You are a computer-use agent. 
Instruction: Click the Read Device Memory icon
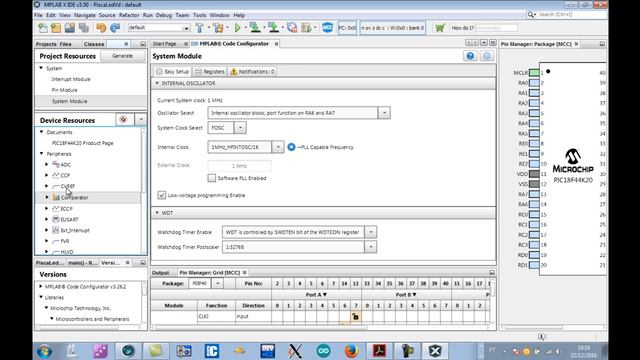point(273,28)
